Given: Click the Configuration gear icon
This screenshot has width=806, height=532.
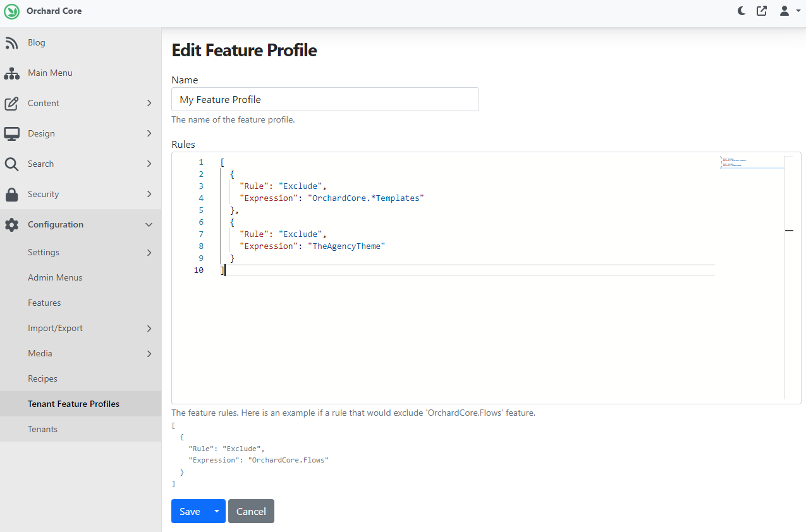Looking at the screenshot, I should tap(11, 224).
